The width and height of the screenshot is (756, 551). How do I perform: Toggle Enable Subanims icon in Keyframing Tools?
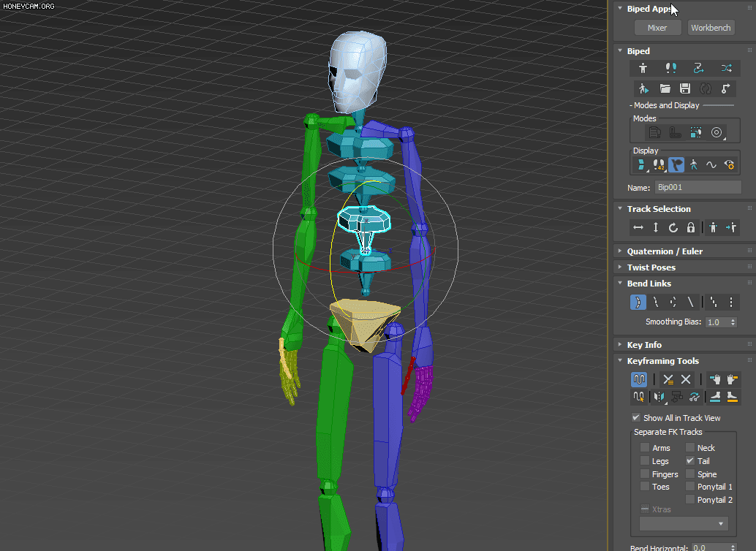[x=639, y=379]
